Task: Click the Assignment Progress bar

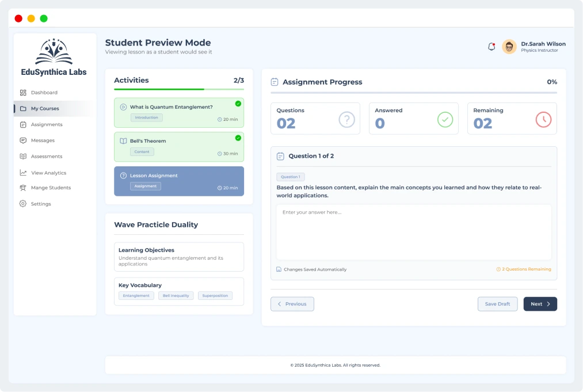Action: (x=413, y=93)
